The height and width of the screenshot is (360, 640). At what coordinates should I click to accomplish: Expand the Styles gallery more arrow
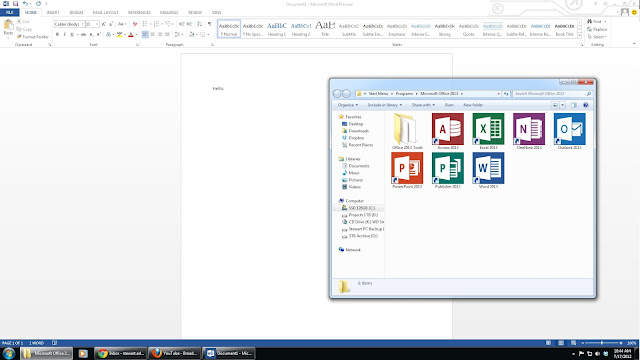(580, 36)
